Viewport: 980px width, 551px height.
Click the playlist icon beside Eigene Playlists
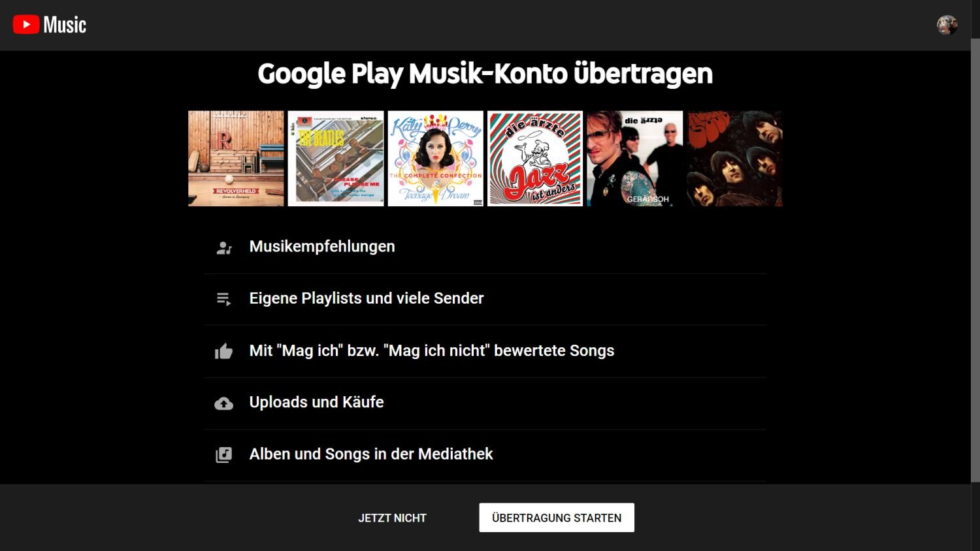(224, 299)
